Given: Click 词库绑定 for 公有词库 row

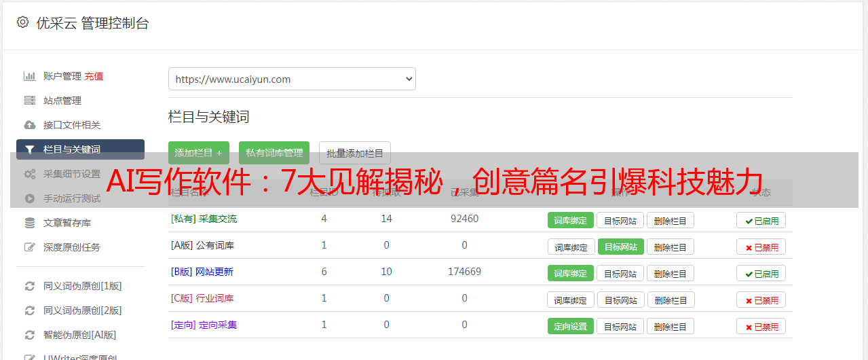Looking at the screenshot, I should (571, 247).
